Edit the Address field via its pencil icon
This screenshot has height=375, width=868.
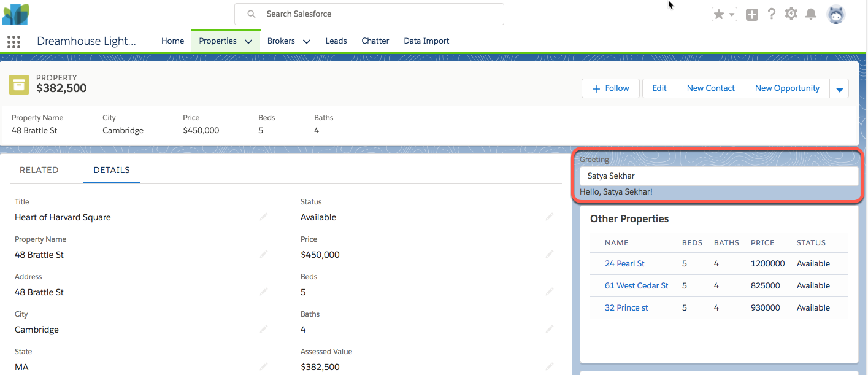coord(264,292)
